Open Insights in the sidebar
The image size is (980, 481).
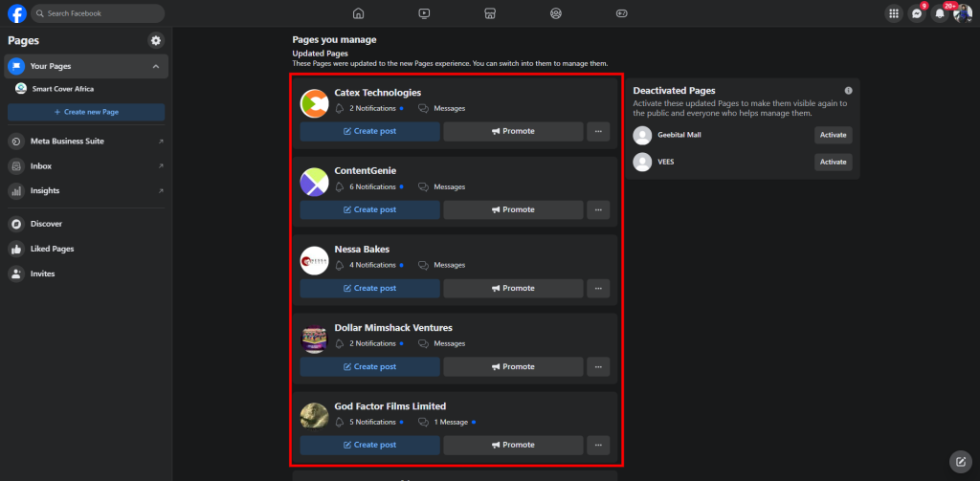[x=86, y=190]
